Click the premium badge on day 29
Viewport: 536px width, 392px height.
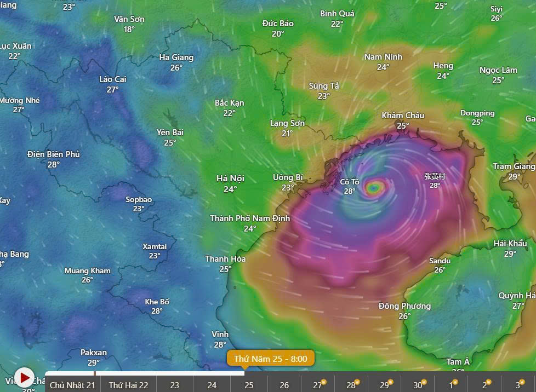390,382
